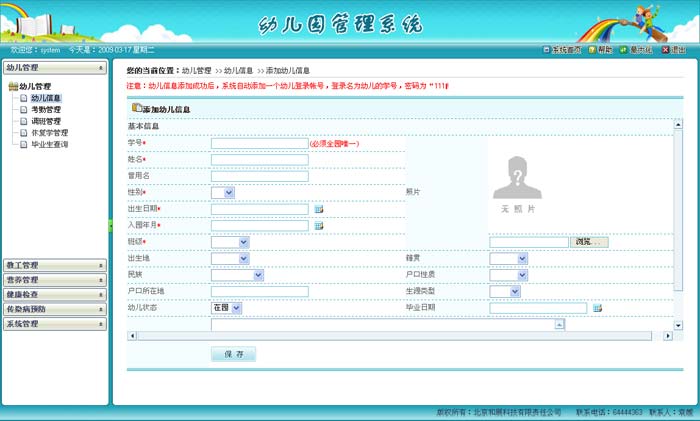Click the 退出 logout icon
Viewport: 700px width, 421px height.
(665, 49)
